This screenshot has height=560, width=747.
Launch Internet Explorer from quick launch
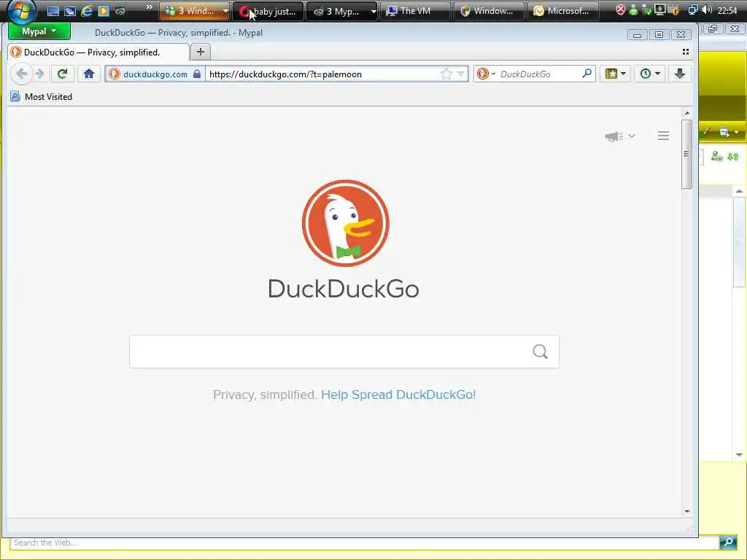coord(87,11)
